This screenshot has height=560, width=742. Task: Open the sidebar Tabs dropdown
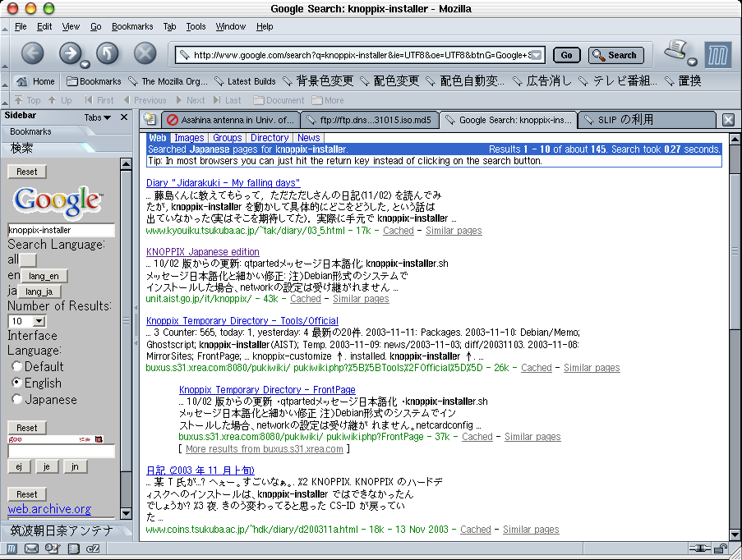[x=98, y=117]
